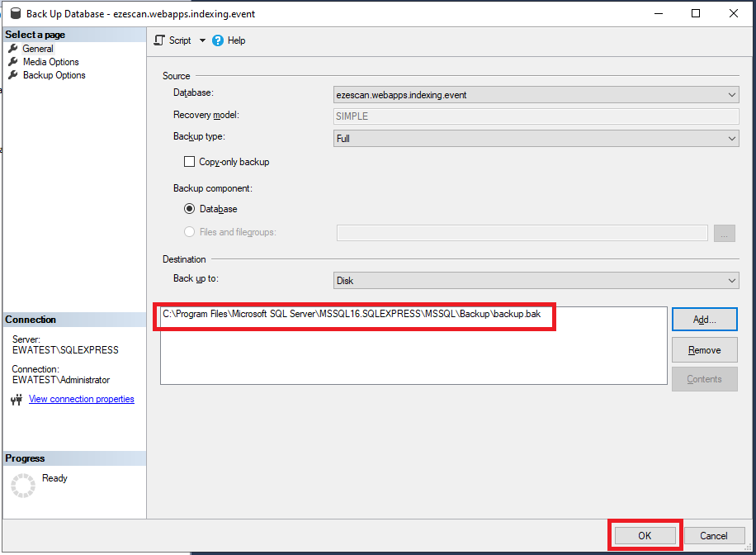Click the connection properties network icon
This screenshot has height=555, width=756.
click(x=17, y=400)
